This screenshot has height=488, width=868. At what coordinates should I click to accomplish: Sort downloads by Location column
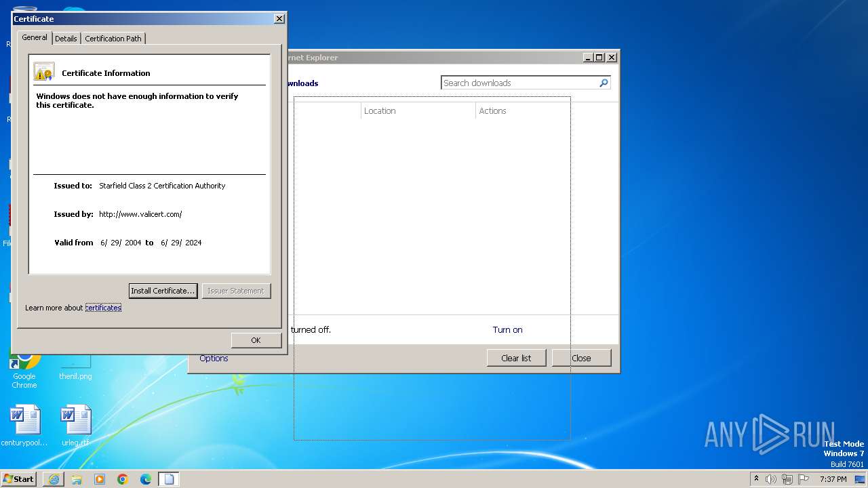(x=418, y=110)
